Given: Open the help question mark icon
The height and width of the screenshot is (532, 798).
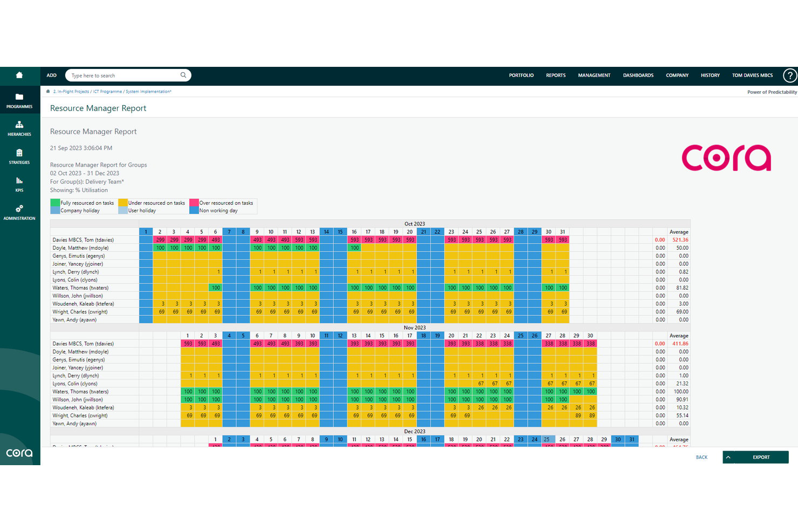Looking at the screenshot, I should coord(790,76).
